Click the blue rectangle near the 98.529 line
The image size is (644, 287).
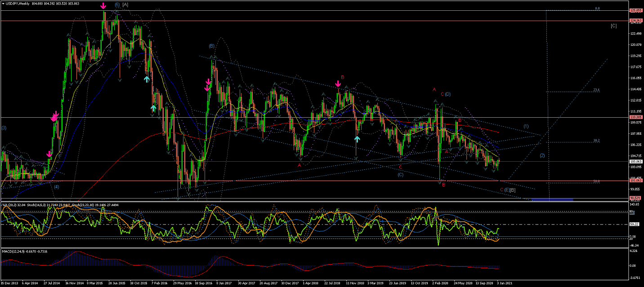click(552, 199)
